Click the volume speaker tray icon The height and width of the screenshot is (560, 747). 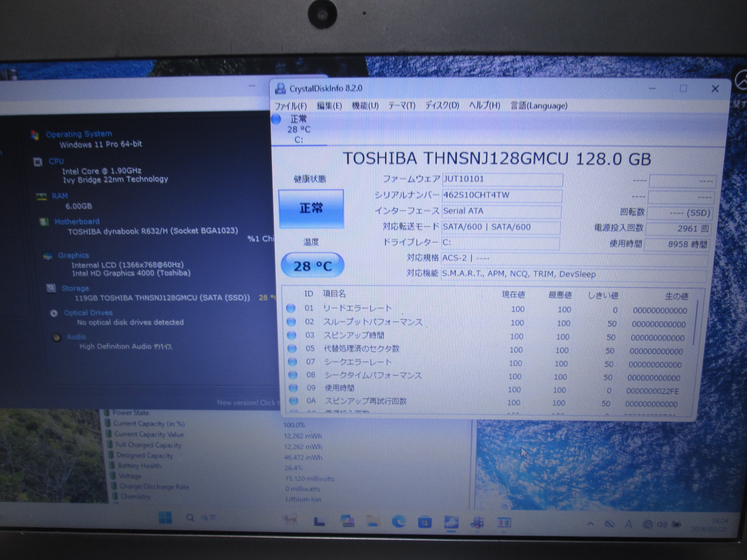click(662, 525)
